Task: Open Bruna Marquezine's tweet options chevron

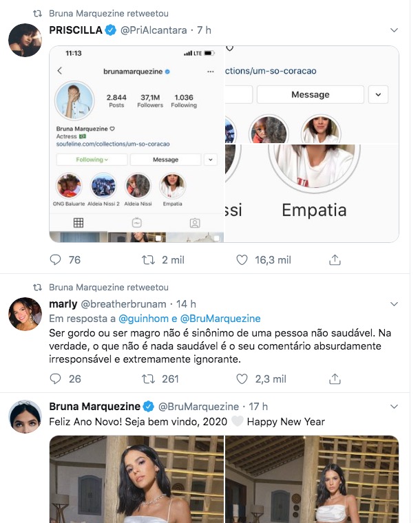Action: [x=394, y=406]
